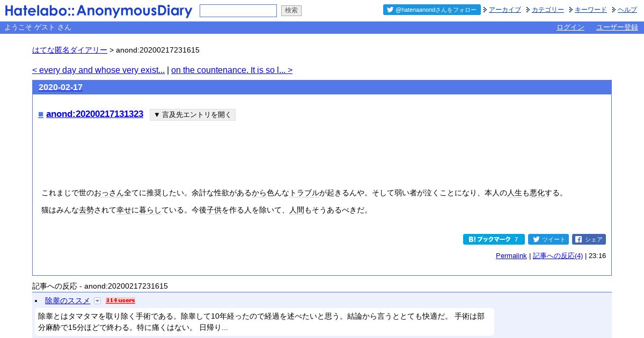
Task: Open next entry 'on the countenance. It is so l...'
Action: point(232,70)
